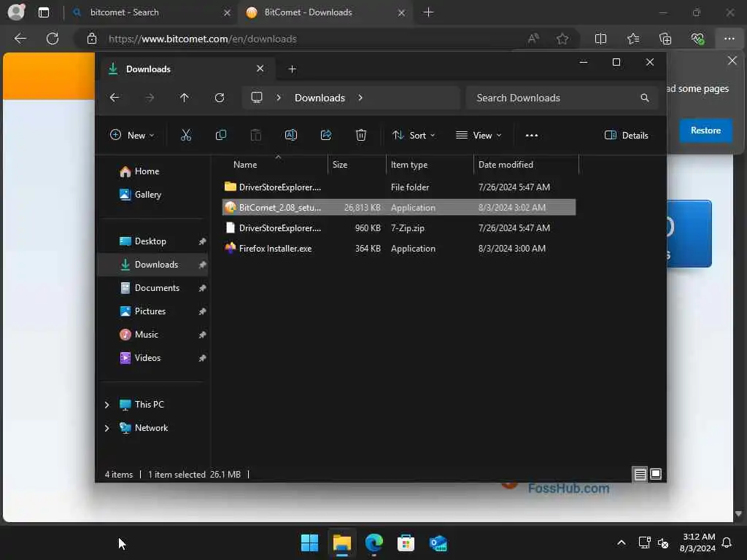
Task: Click the search magnifier in Search Downloads box
Action: [x=645, y=98]
